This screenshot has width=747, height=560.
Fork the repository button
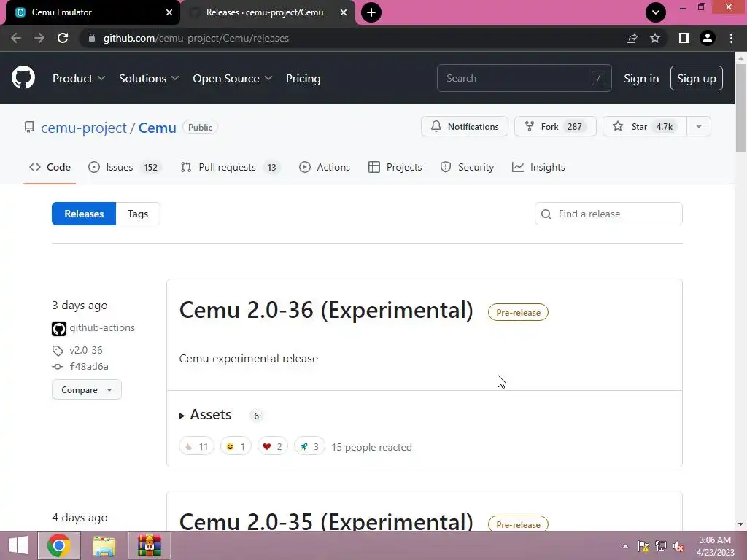(x=555, y=127)
